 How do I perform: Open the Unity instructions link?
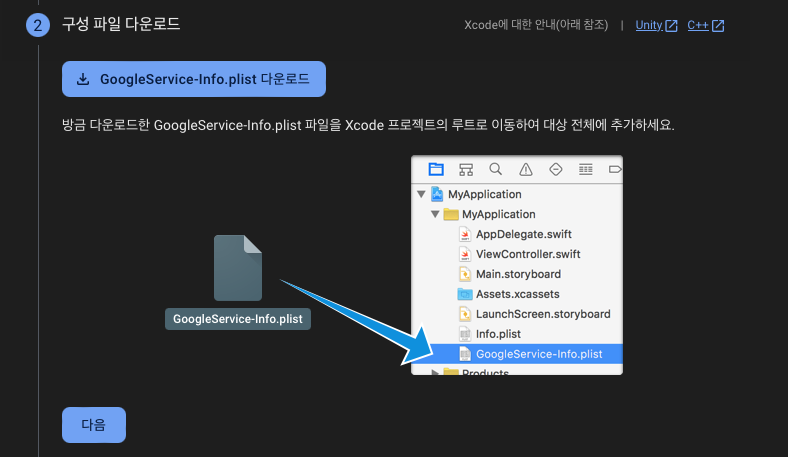656,25
